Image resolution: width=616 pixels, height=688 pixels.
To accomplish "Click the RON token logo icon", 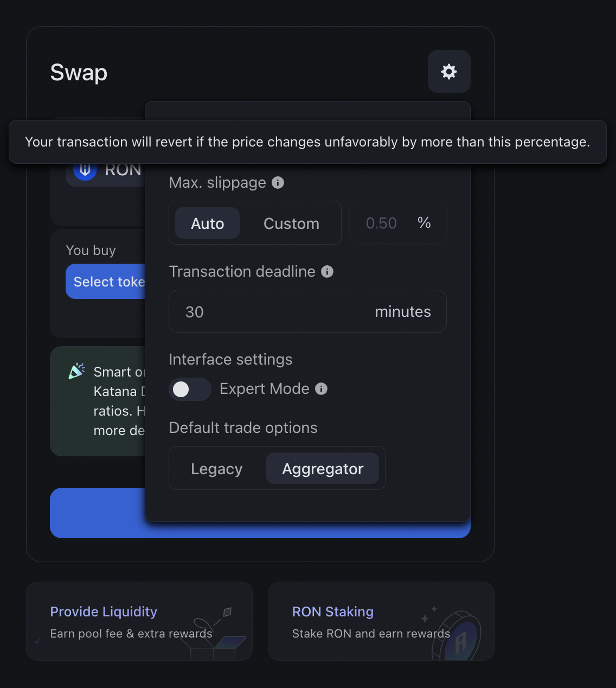I will (85, 170).
